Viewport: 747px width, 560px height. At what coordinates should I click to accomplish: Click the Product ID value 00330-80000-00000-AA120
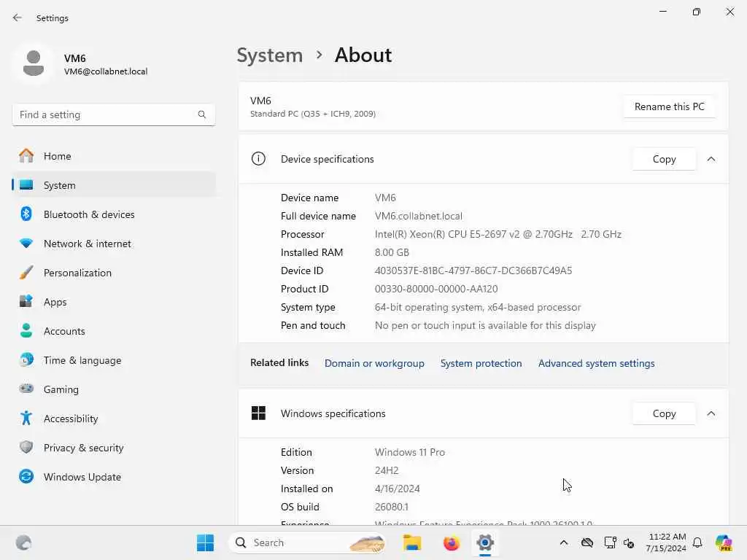436,289
